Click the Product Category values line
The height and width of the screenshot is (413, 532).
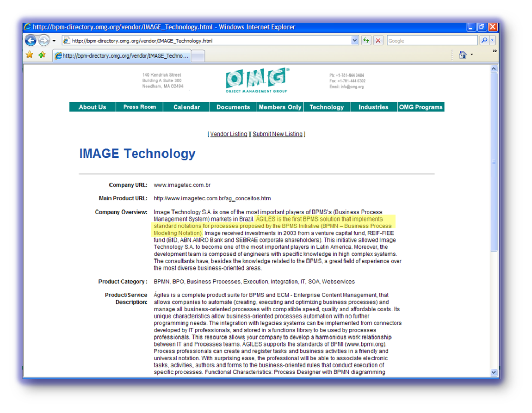coord(254,282)
